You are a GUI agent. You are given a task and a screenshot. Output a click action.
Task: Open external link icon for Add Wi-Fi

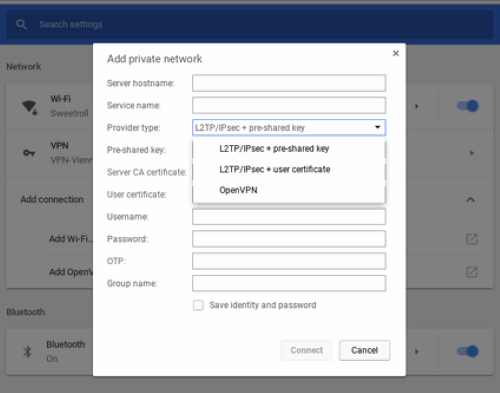(472, 239)
